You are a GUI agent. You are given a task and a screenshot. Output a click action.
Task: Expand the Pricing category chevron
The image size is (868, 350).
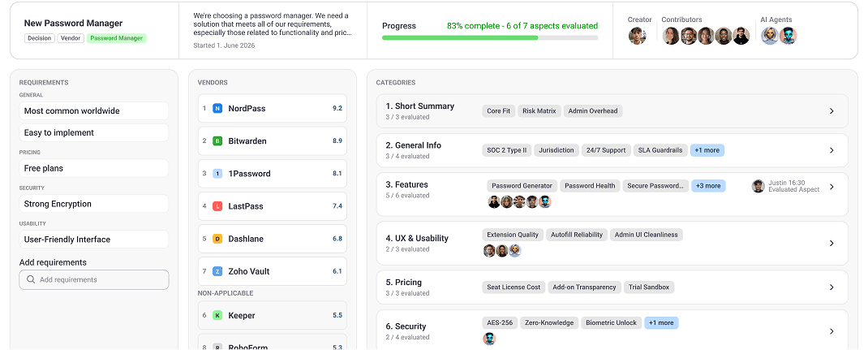[x=831, y=287]
